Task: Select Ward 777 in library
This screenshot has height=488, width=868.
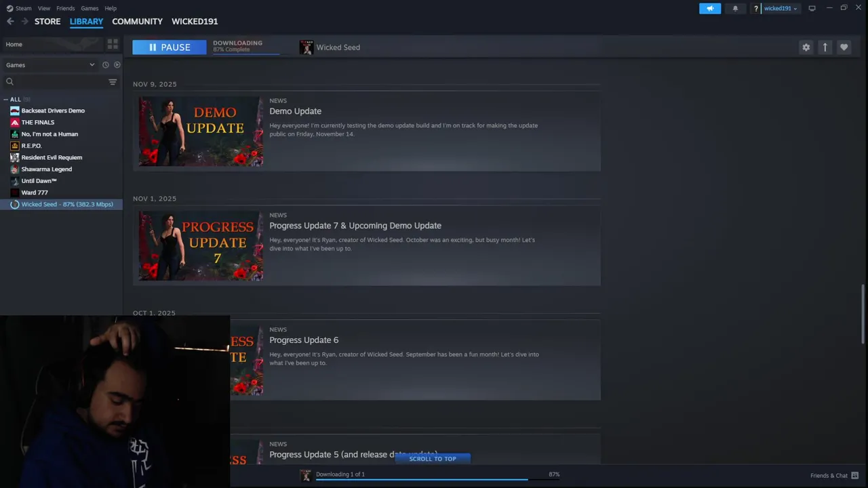Action: [35, 193]
